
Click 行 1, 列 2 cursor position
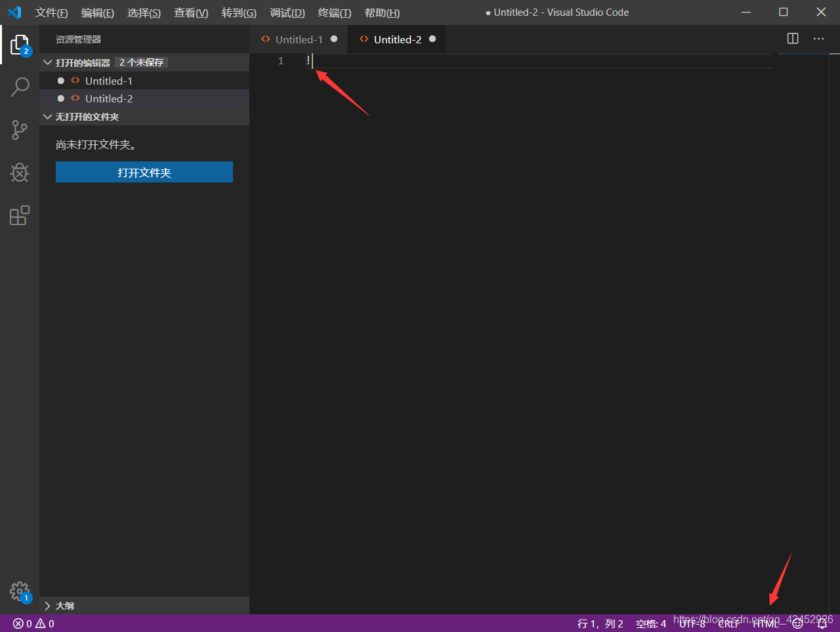[600, 623]
